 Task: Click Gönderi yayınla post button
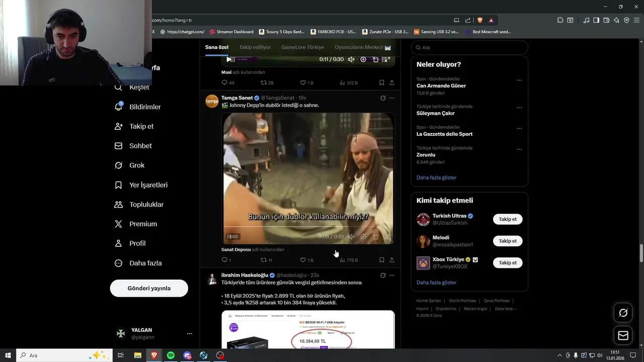pyautogui.click(x=149, y=288)
